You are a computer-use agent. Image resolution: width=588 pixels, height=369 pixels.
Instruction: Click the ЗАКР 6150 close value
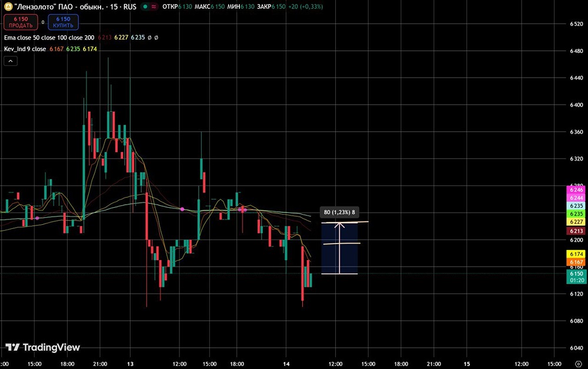(x=271, y=6)
